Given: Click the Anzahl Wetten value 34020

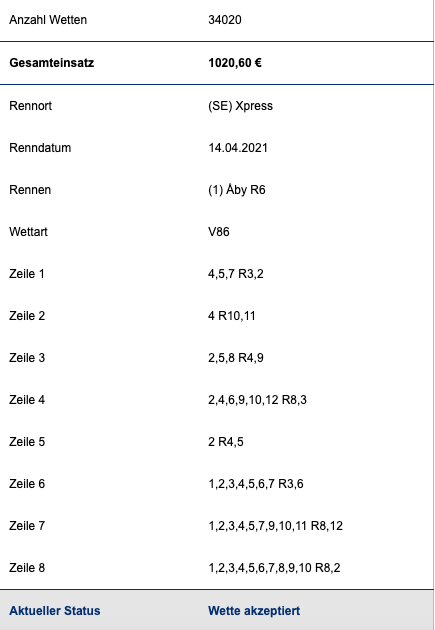Looking at the screenshot, I should [x=225, y=20].
